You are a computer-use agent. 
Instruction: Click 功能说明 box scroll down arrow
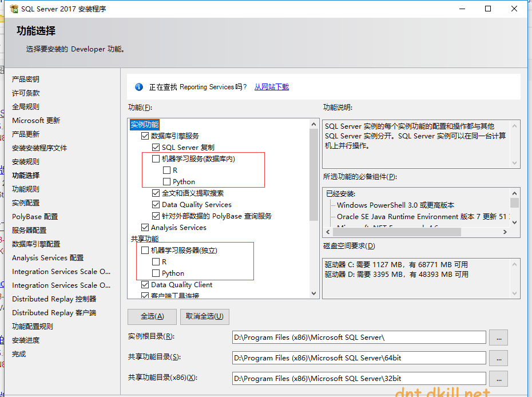(514, 163)
